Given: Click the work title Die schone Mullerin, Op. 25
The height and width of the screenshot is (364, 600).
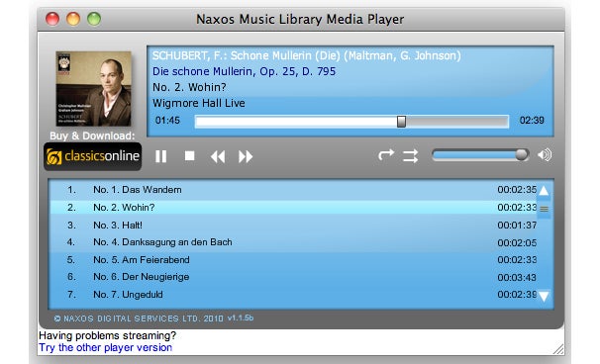Looking at the screenshot, I should click(244, 71).
